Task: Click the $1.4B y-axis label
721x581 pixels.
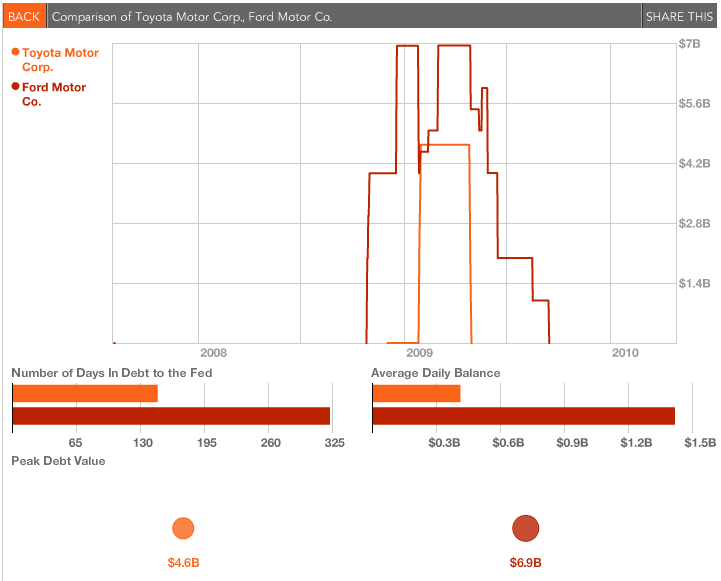Action: 694,283
